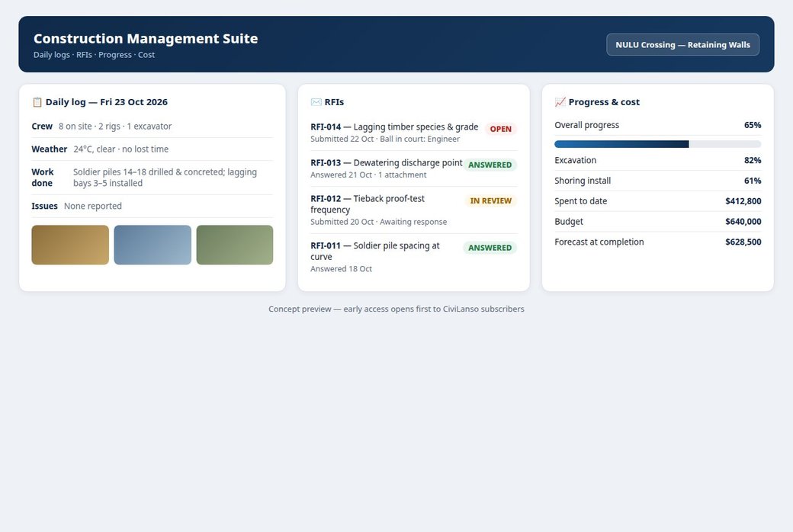This screenshot has width=793, height=532.
Task: Click the 'Budget' row label
Action: [569, 222]
